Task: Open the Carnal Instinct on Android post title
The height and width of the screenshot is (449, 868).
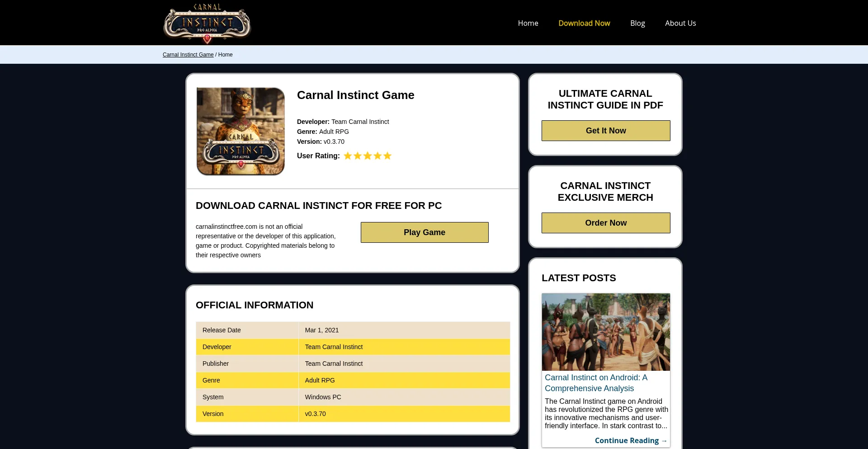Action: (596, 383)
